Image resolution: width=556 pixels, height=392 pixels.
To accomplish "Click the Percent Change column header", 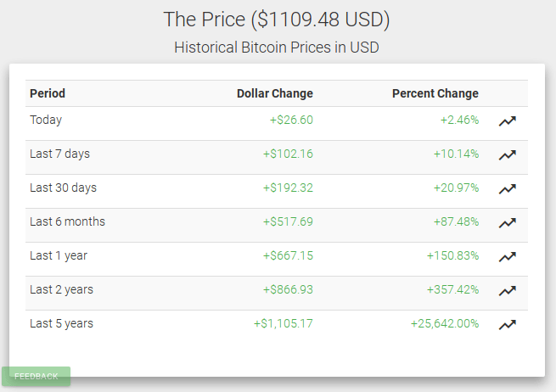I will 435,93.
